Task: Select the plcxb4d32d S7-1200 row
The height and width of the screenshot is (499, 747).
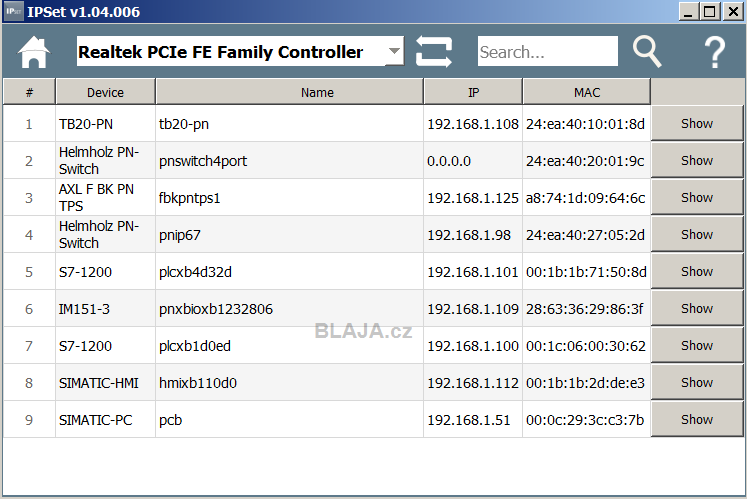Action: click(x=327, y=272)
